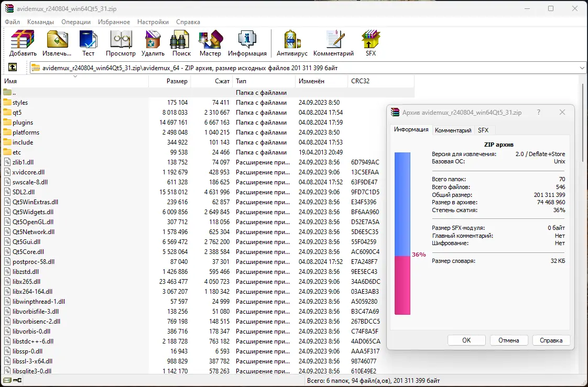The height and width of the screenshot is (387, 588).
Task: Sort by the Изменён column header
Action: click(322, 81)
